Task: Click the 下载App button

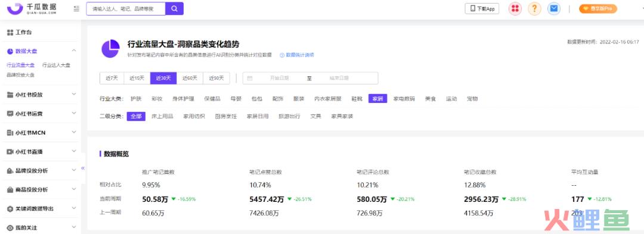Action: point(482,8)
